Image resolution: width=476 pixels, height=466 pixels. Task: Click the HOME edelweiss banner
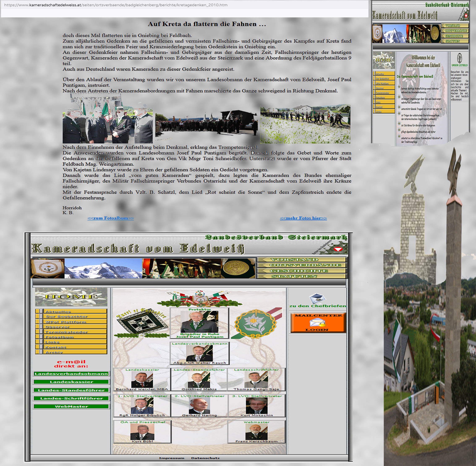71,297
